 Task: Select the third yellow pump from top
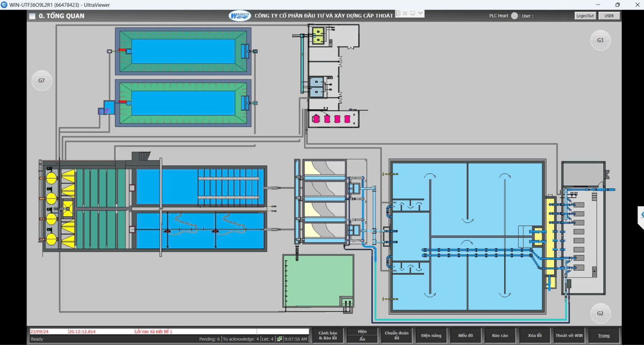click(52, 219)
